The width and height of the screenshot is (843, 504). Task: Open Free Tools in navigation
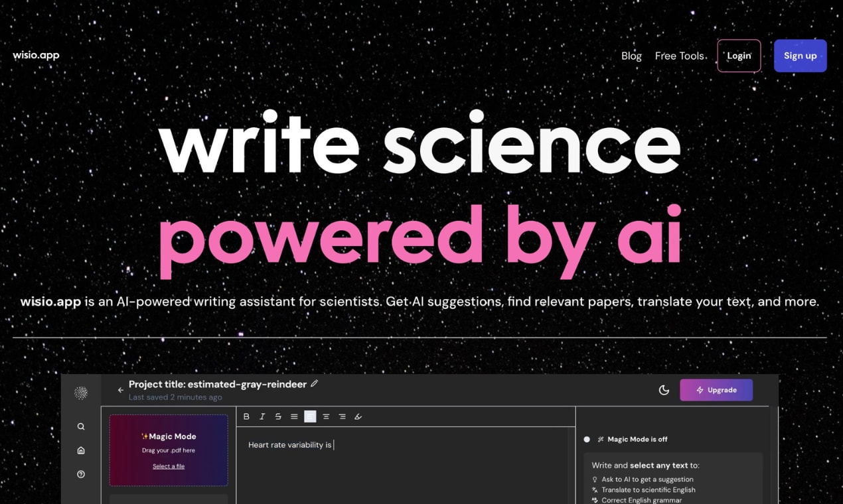679,56
